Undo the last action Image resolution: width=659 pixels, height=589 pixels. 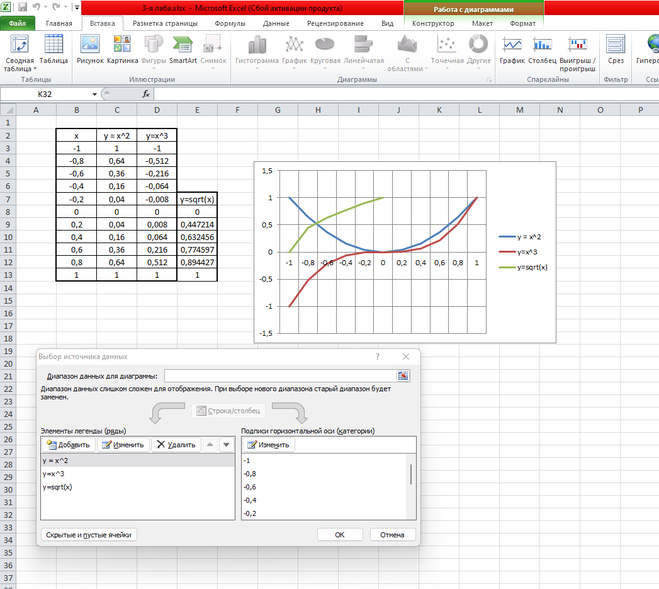click(36, 7)
